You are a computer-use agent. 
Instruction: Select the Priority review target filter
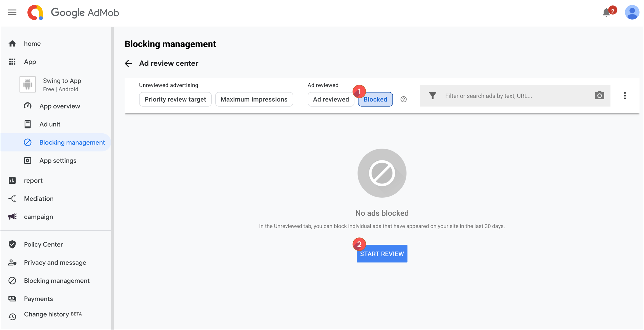click(175, 99)
